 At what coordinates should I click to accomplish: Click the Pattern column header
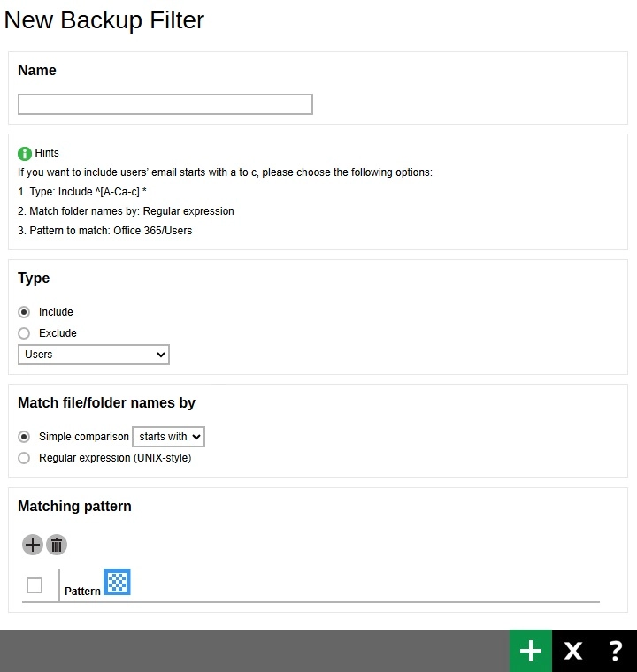point(82,591)
